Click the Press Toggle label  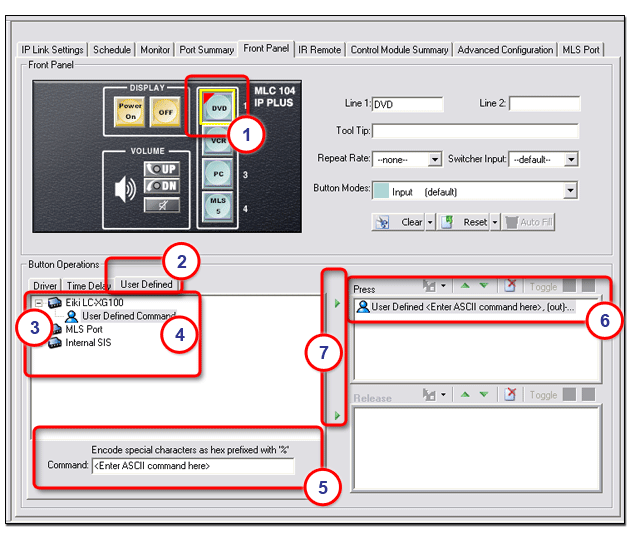543,287
